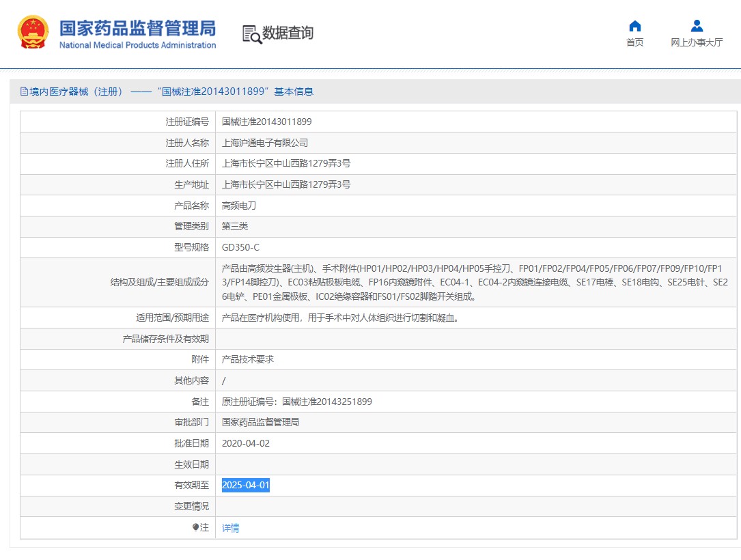Image resolution: width=741 pixels, height=560 pixels.
Task: Click the 其他内容 row label
Action: pyautogui.click(x=191, y=381)
